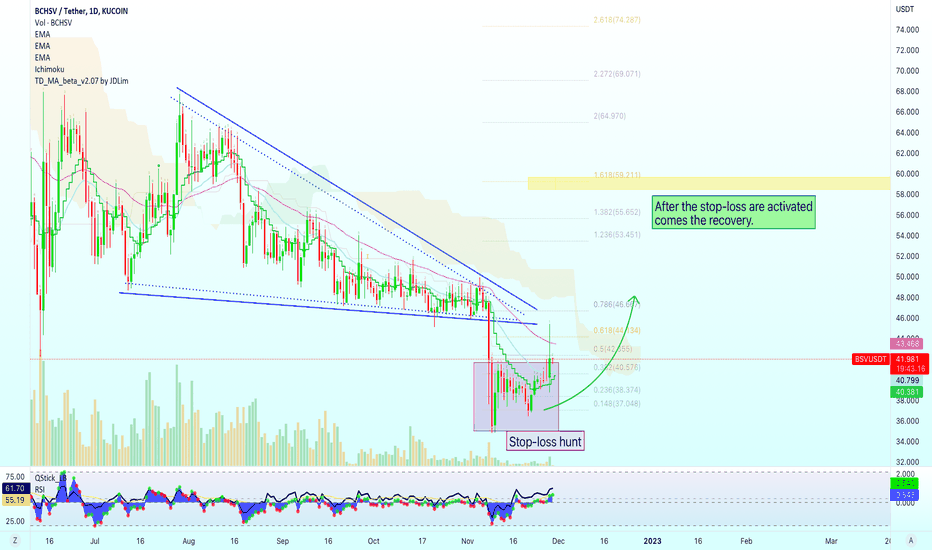Click the 55.19 RSI average label
The height and width of the screenshot is (550, 932).
[x=15, y=500]
